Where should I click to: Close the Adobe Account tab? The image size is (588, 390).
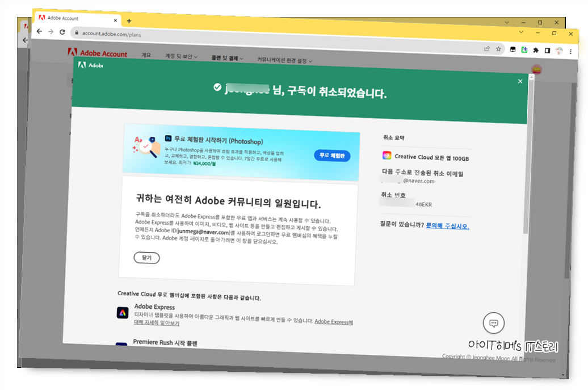pyautogui.click(x=115, y=20)
